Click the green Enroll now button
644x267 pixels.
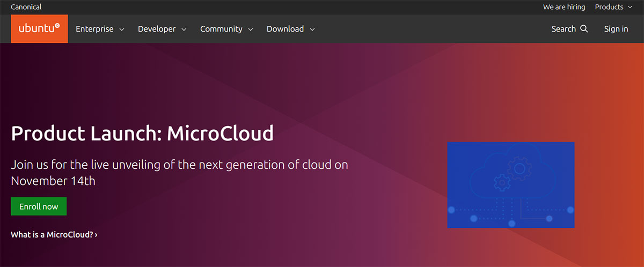coord(39,206)
